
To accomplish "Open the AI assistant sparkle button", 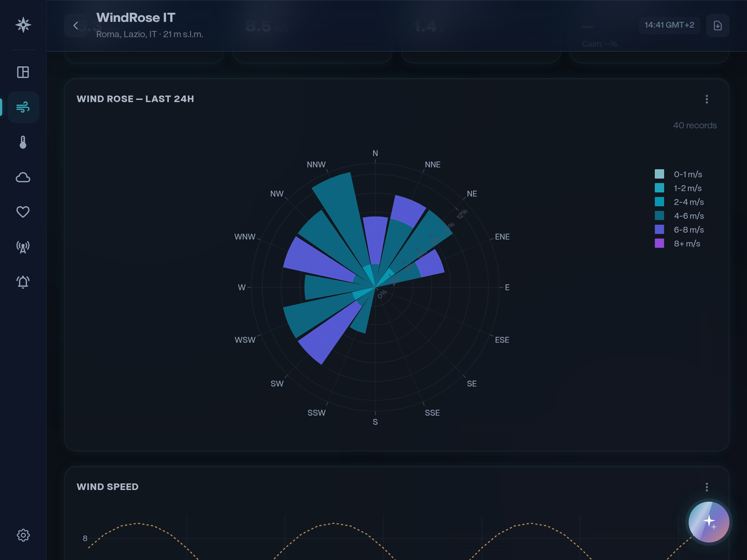I will point(709,522).
